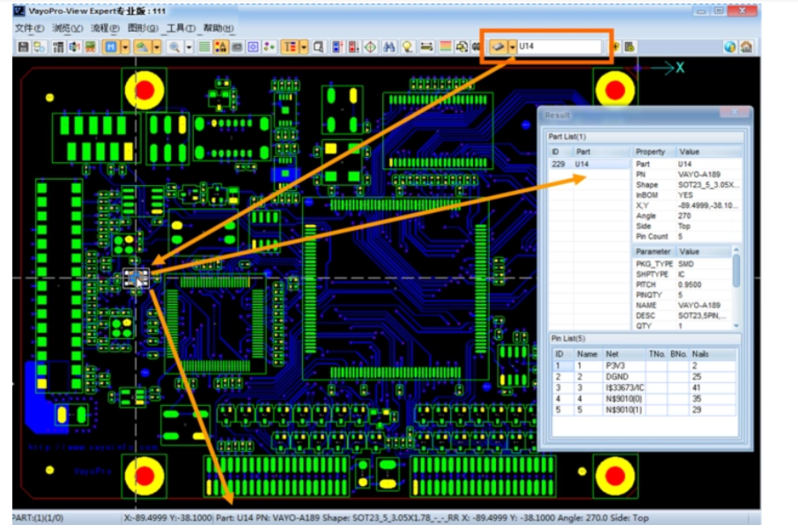
Task: Select pin row with net I$33673/IC
Action: [x=644, y=388]
